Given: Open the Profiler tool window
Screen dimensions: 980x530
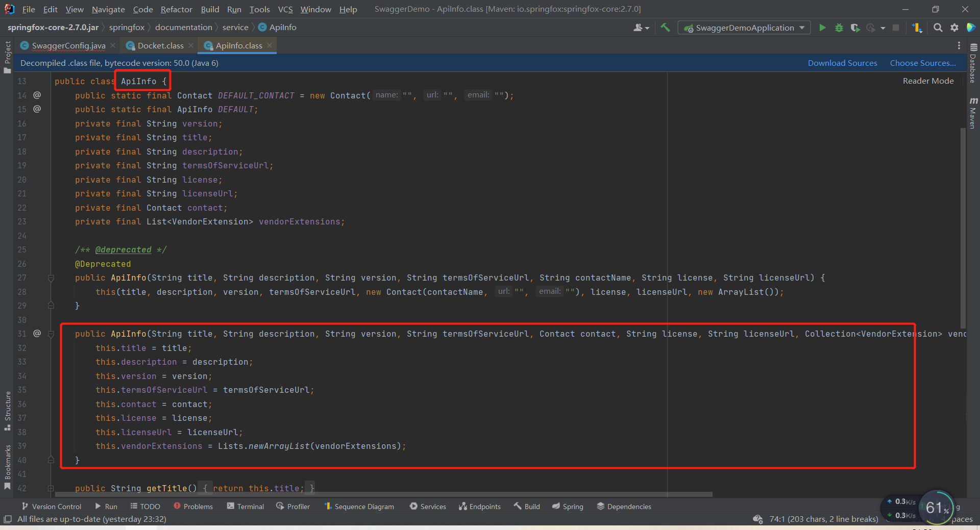Looking at the screenshot, I should pos(293,507).
